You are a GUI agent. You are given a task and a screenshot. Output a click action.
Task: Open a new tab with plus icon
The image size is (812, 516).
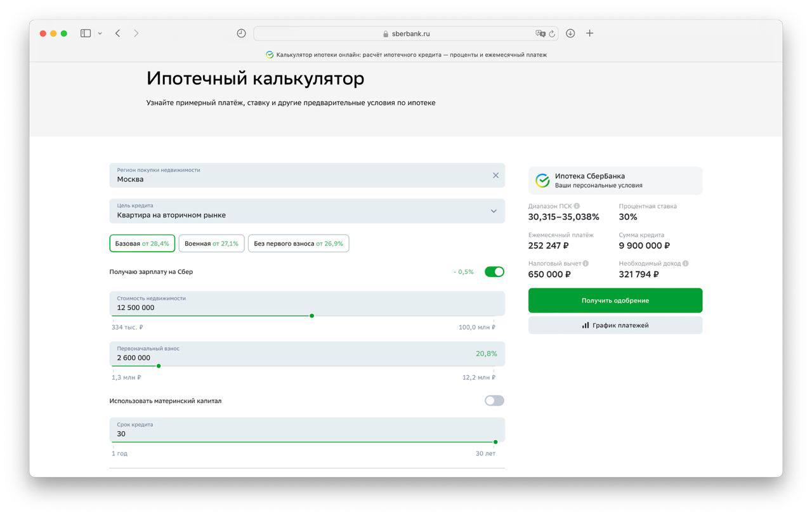click(589, 34)
